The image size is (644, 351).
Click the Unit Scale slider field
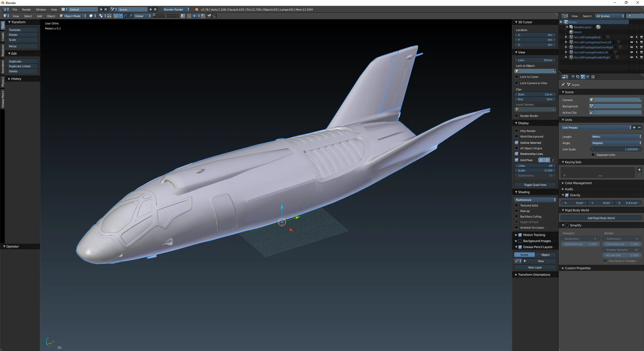click(616, 149)
